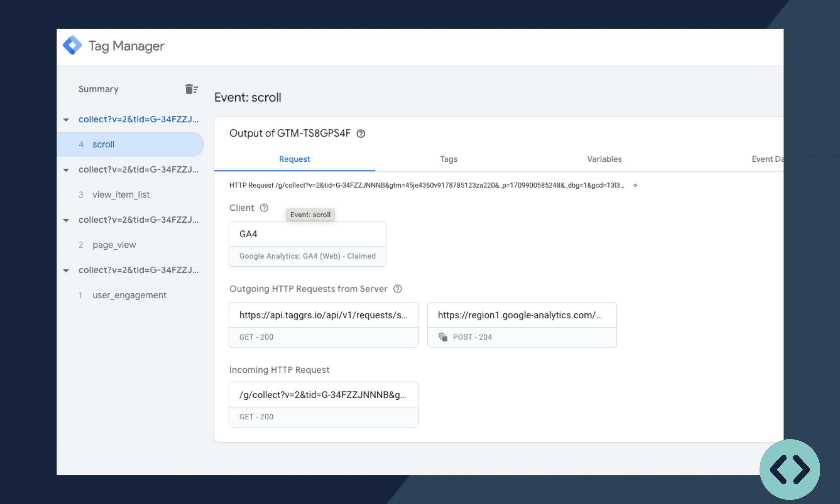
Task: Open the Variables tab
Action: pos(604,159)
